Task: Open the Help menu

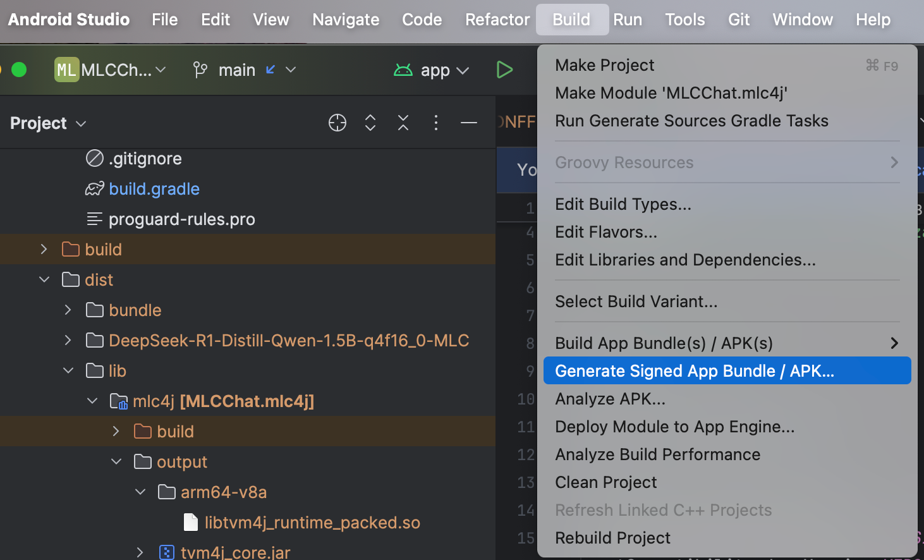Action: [873, 20]
